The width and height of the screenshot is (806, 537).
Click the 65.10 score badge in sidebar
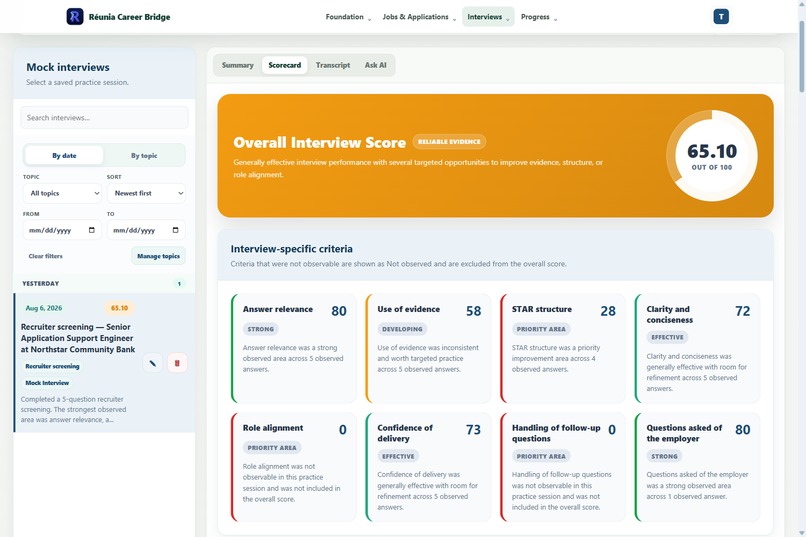[120, 308]
